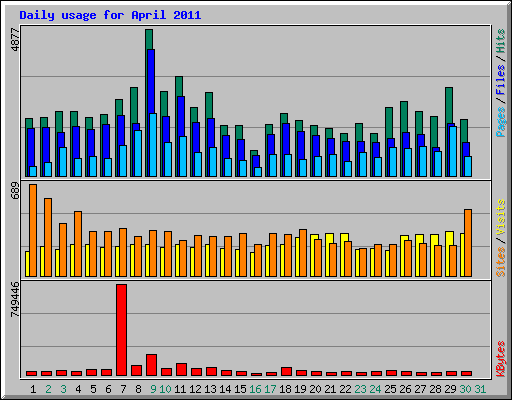512x400 pixels.
Task: Click the 'Daily usage for April 2011' title
Action: 110,15
